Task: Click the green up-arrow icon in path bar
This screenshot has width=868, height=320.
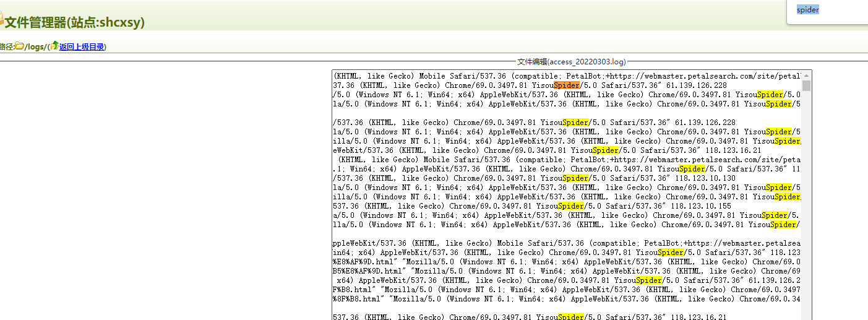Action: (x=54, y=46)
